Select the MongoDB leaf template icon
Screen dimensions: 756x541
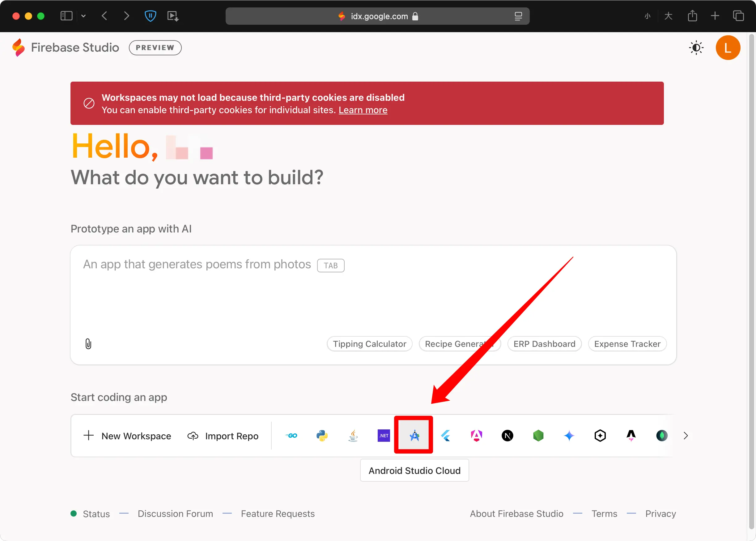coord(662,435)
